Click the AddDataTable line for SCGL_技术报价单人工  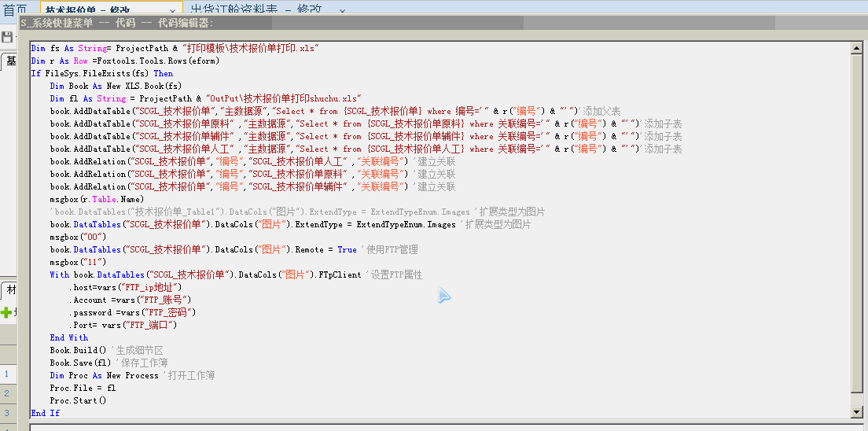(x=366, y=149)
